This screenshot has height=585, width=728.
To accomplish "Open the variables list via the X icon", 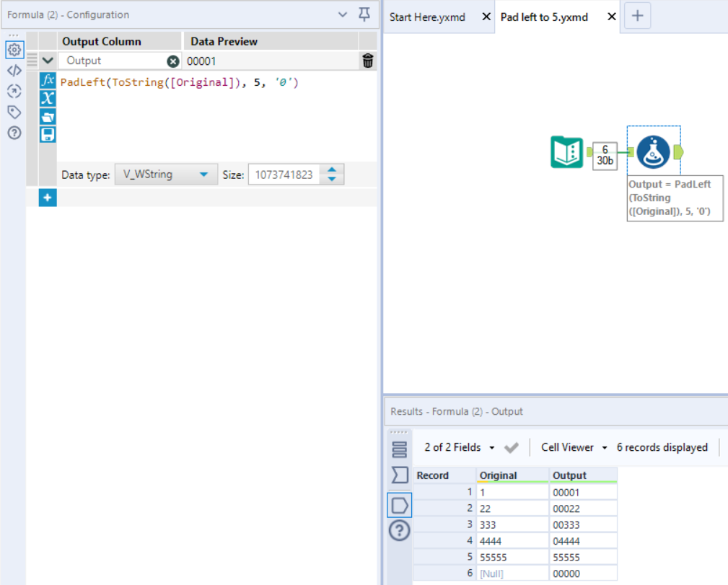I will tap(47, 98).
